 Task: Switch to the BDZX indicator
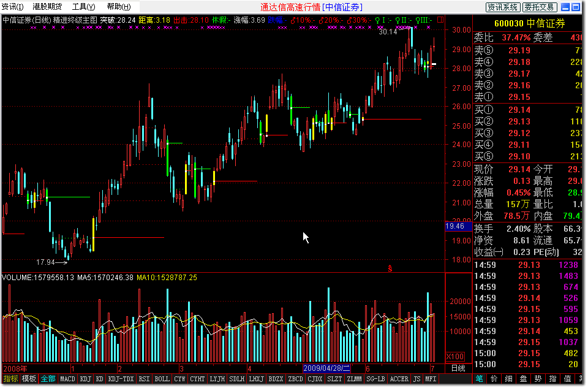[x=276, y=379]
